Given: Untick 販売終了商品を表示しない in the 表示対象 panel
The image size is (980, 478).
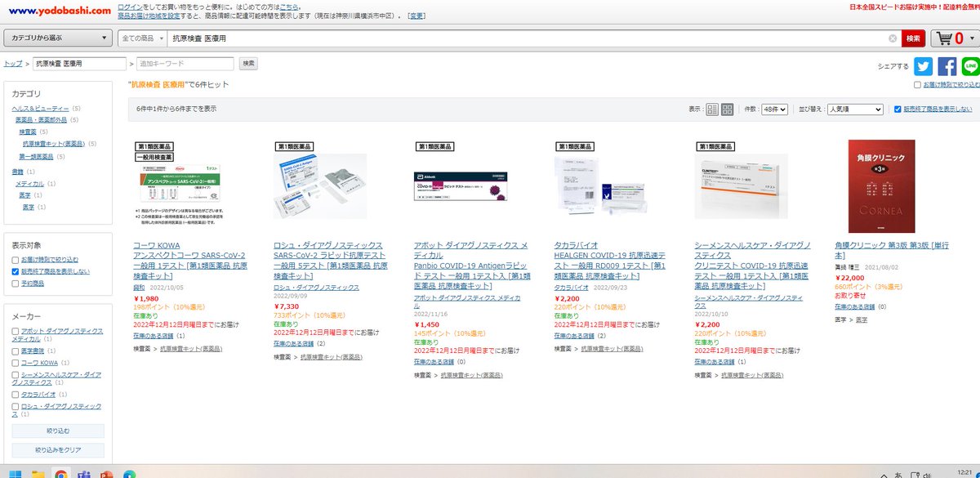Looking at the screenshot, I should point(16,271).
